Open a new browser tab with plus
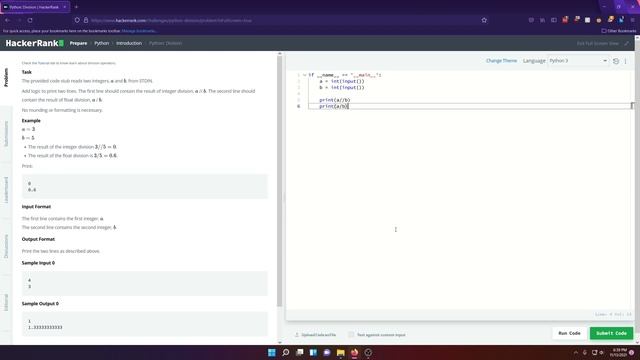 [76, 7]
